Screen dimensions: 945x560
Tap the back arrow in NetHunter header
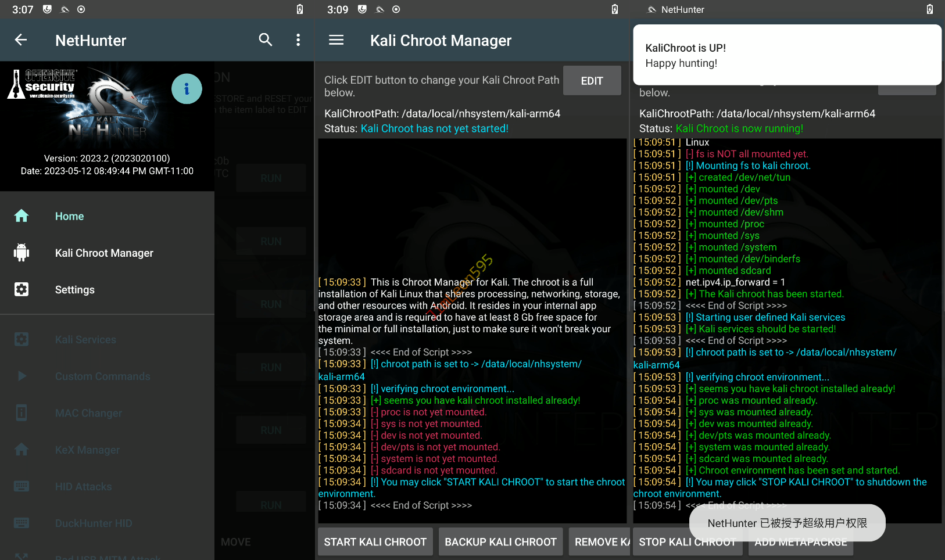pyautogui.click(x=21, y=40)
